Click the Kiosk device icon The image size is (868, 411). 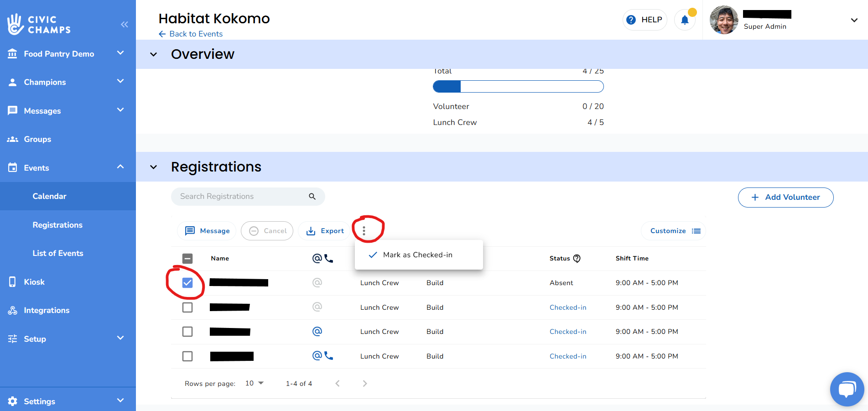pos(13,282)
